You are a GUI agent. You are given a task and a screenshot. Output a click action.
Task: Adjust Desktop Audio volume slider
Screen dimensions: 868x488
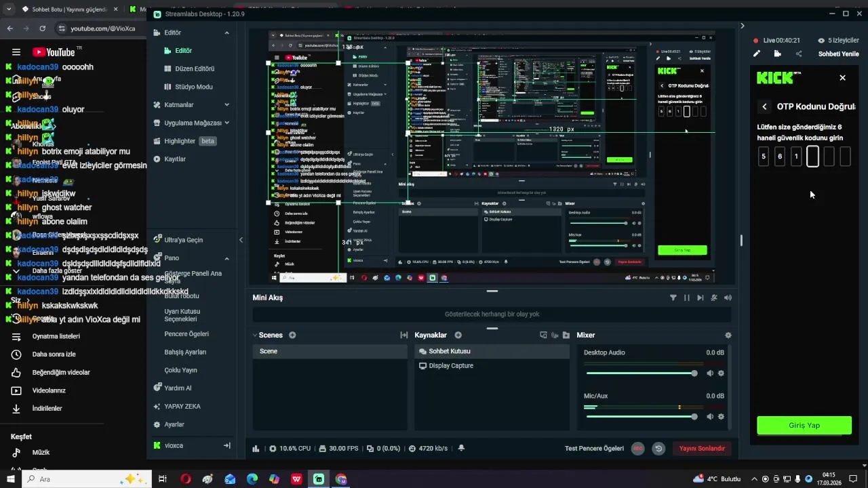(641, 373)
